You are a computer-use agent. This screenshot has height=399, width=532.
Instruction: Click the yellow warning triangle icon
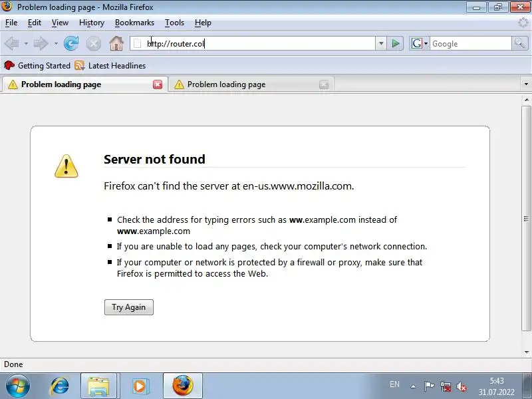pyautogui.click(x=66, y=166)
